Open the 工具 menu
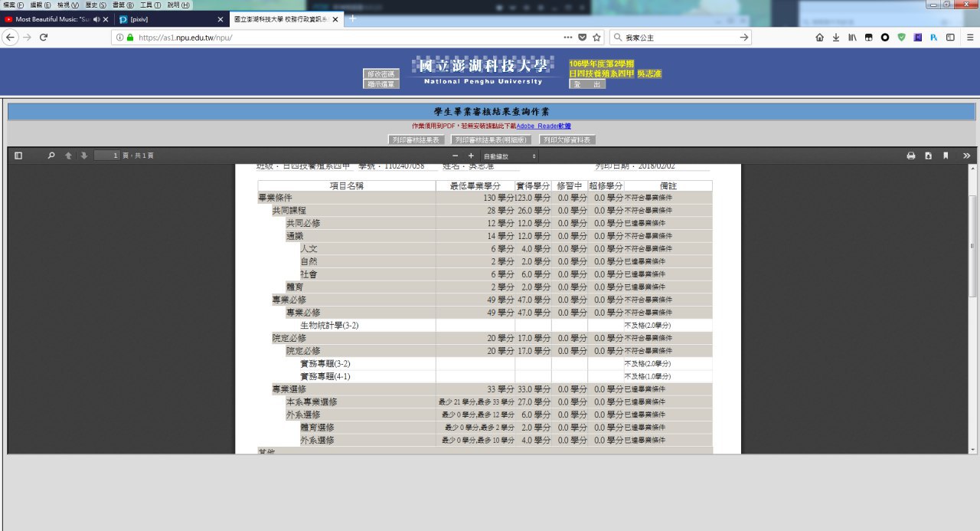Viewport: 980px width, 531px height. point(150,5)
